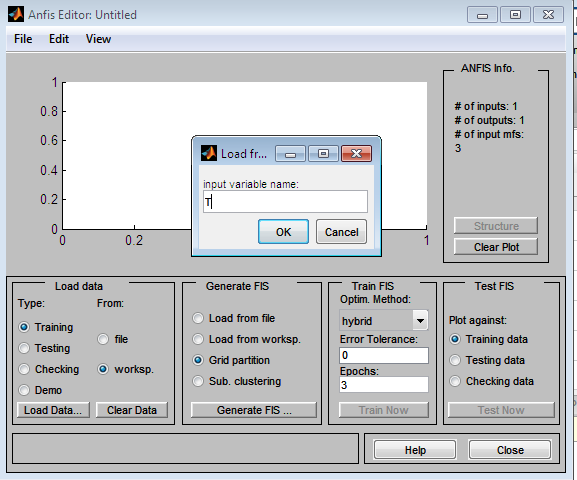Click the '# of outputs: 1' text
The image size is (577, 480).
click(489, 120)
